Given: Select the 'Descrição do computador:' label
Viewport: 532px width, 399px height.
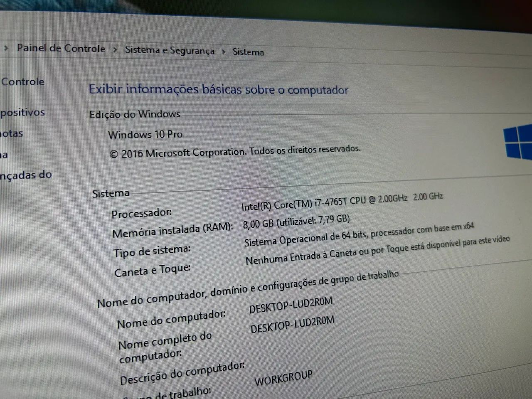Looking at the screenshot, I should tap(182, 373).
